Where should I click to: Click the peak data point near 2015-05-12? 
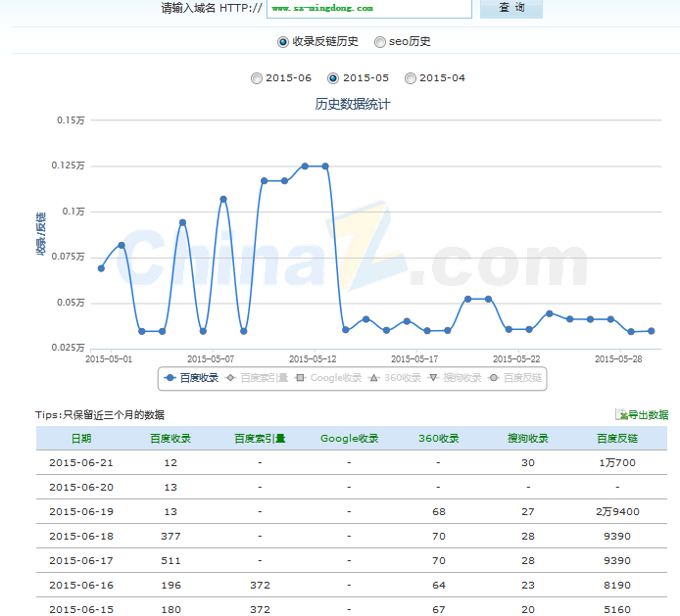tap(305, 166)
